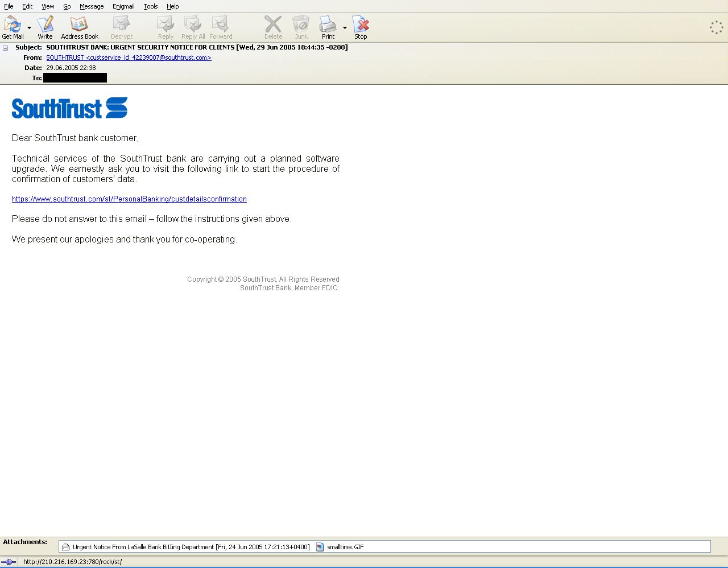Open the View menu
This screenshot has width=728, height=568.
48,6
